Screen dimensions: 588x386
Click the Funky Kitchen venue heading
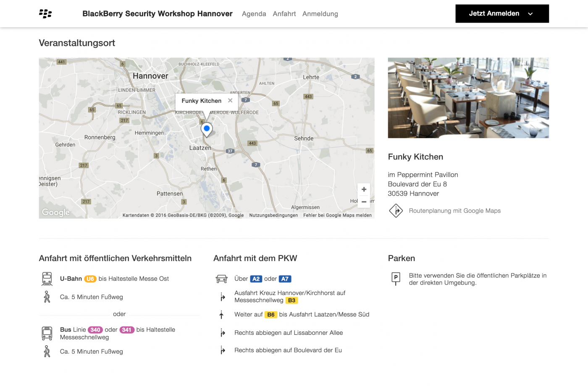click(x=415, y=157)
